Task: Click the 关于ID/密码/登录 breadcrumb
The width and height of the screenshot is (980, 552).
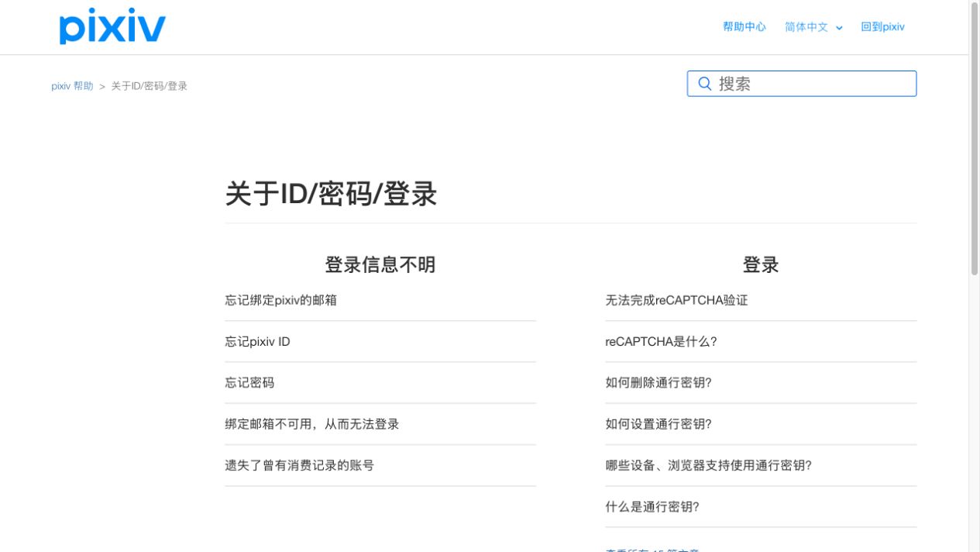Action: 149,86
